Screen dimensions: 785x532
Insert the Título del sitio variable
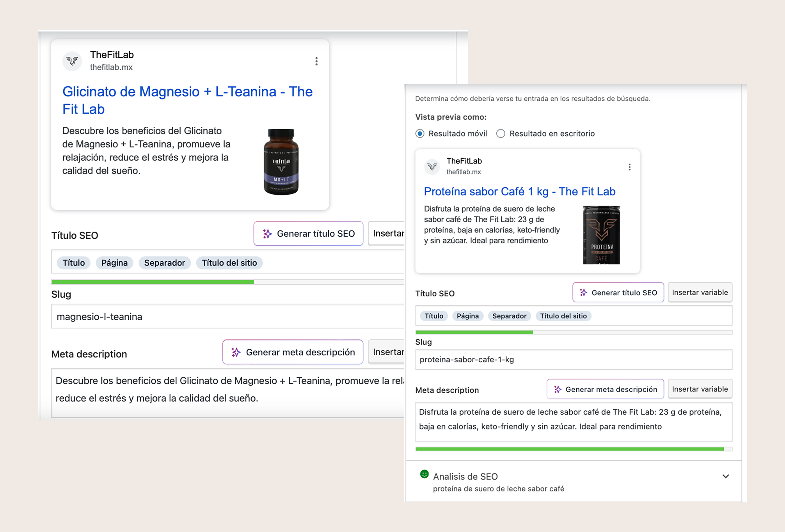[x=563, y=316]
